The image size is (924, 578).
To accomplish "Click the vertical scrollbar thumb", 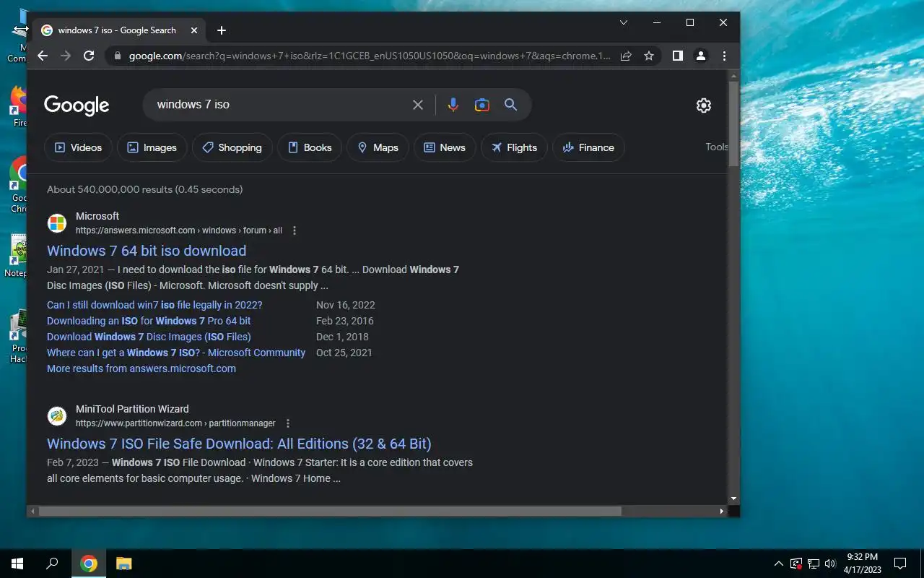I will 733,124.
